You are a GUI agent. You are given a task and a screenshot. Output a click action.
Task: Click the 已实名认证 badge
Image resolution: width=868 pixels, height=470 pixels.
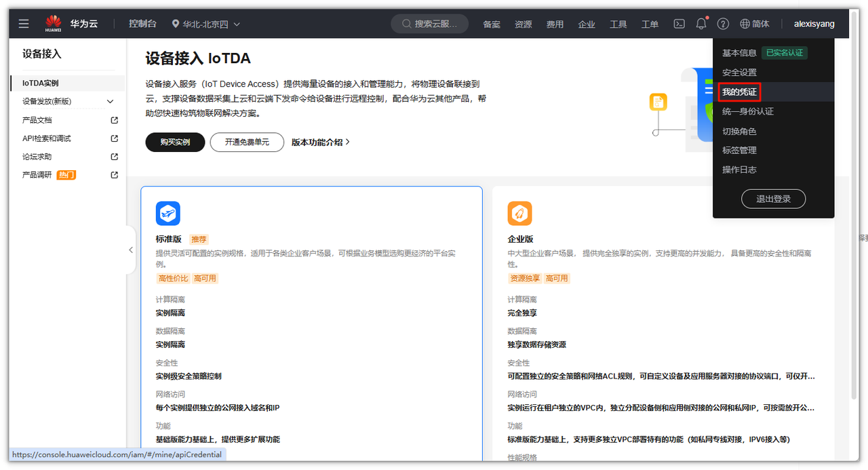tap(785, 53)
